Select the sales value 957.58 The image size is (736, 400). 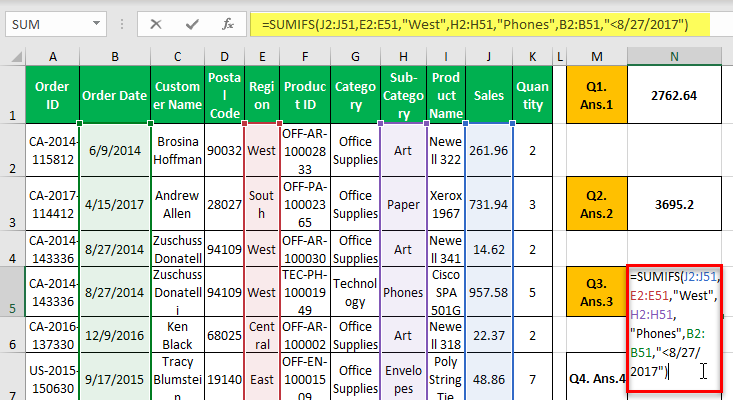(x=489, y=292)
